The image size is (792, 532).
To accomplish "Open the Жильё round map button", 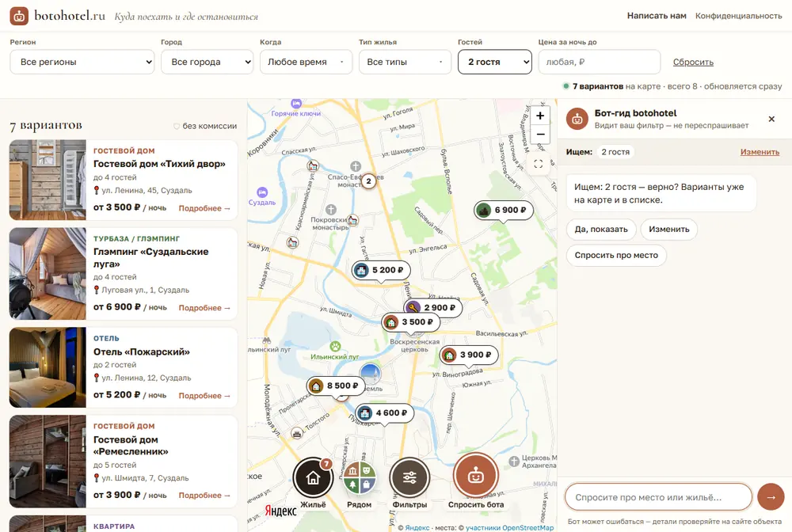I will click(x=313, y=477).
